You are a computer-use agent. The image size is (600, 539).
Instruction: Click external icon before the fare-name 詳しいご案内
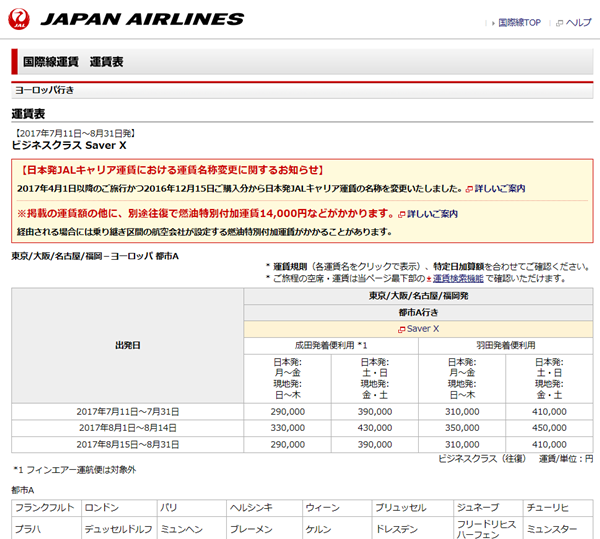469,189
